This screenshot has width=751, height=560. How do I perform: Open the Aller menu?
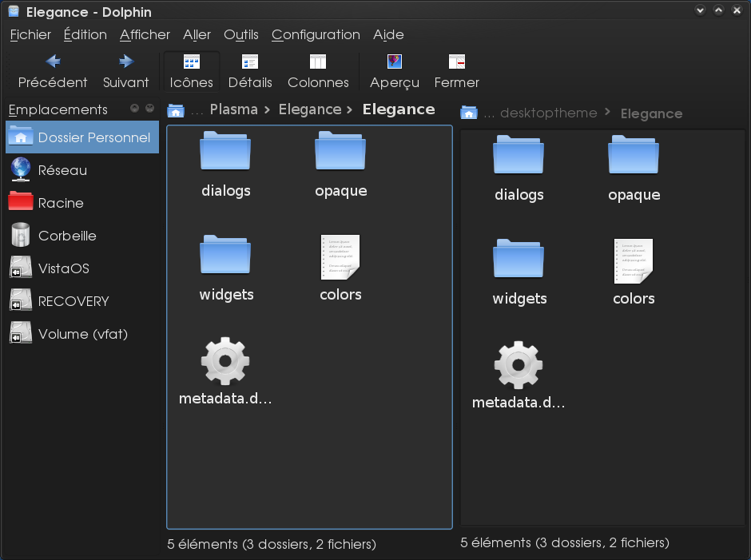tap(197, 34)
